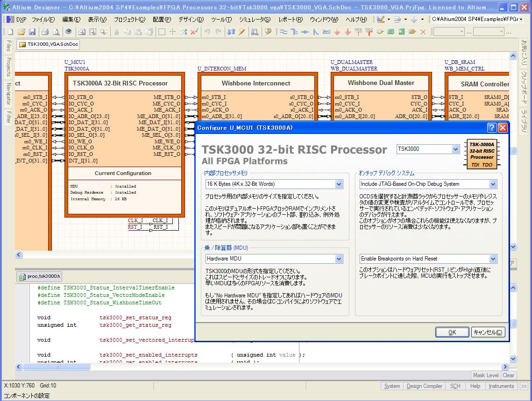Print using the printer toolbar icon
This screenshot has width=532, height=401.
pos(45,32)
